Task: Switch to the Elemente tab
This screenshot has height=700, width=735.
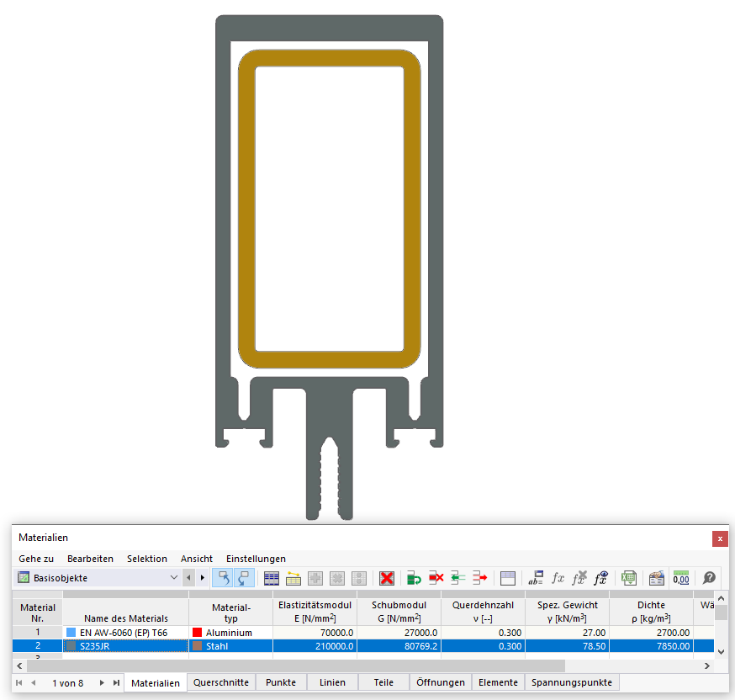Action: 499,682
